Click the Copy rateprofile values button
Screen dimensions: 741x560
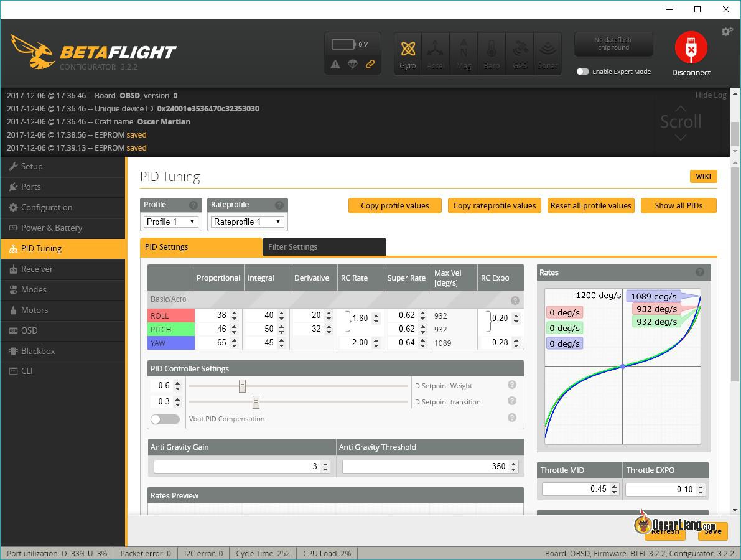tap(494, 205)
